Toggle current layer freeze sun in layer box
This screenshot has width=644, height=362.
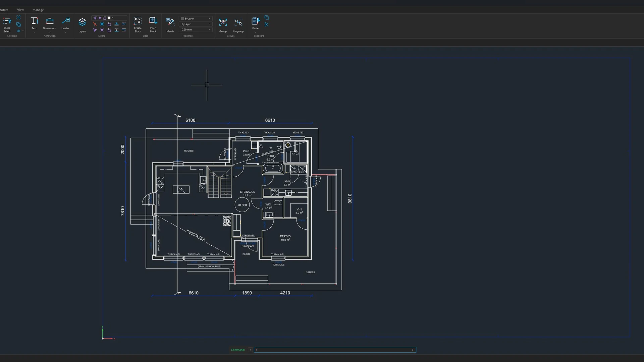point(100,18)
